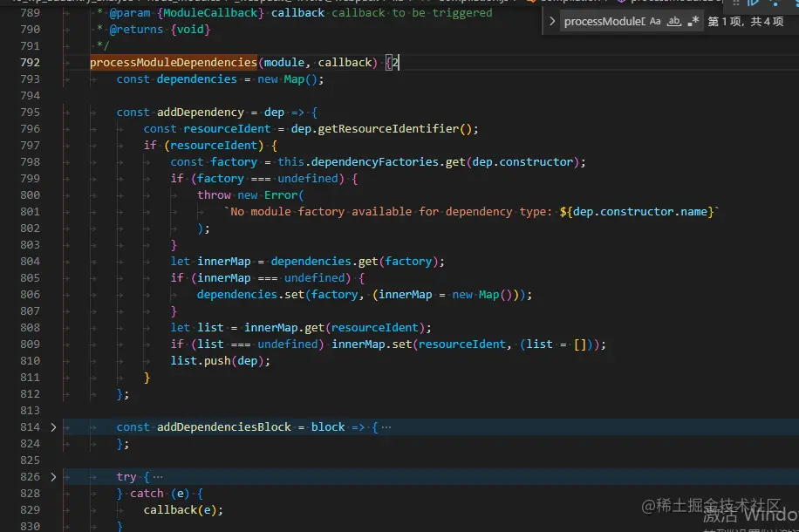Expand the replace field chevron in find widget
This screenshot has height=532, width=799.
tap(551, 22)
